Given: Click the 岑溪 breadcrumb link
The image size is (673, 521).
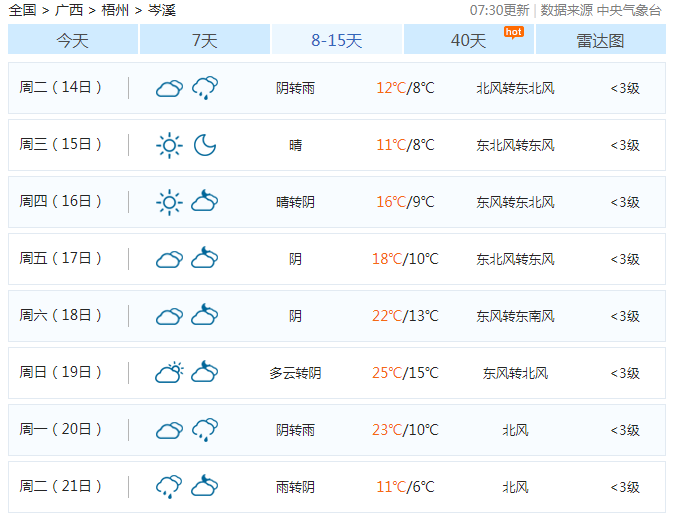Looking at the screenshot, I should pyautogui.click(x=161, y=10).
